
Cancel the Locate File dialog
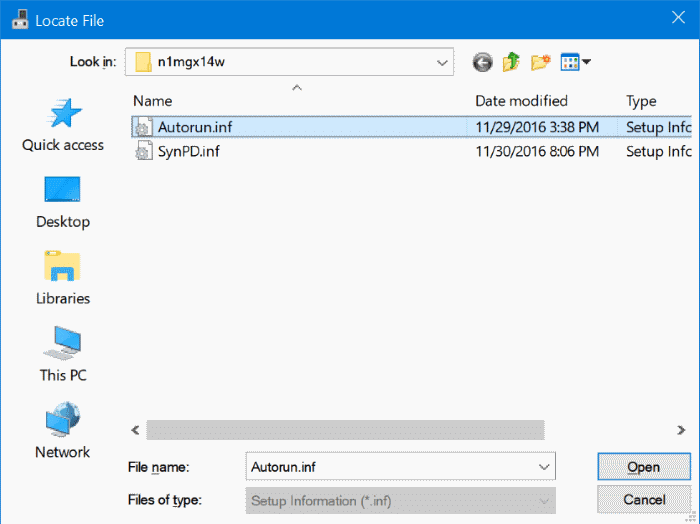tap(643, 500)
